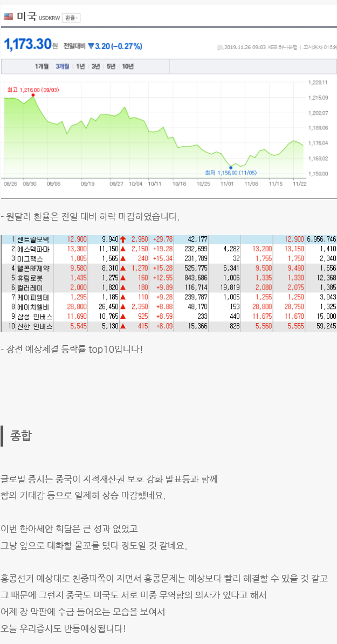Screen dimensions: 337x644
Task: Switch chart to the 10년 range
Action: [x=128, y=66]
